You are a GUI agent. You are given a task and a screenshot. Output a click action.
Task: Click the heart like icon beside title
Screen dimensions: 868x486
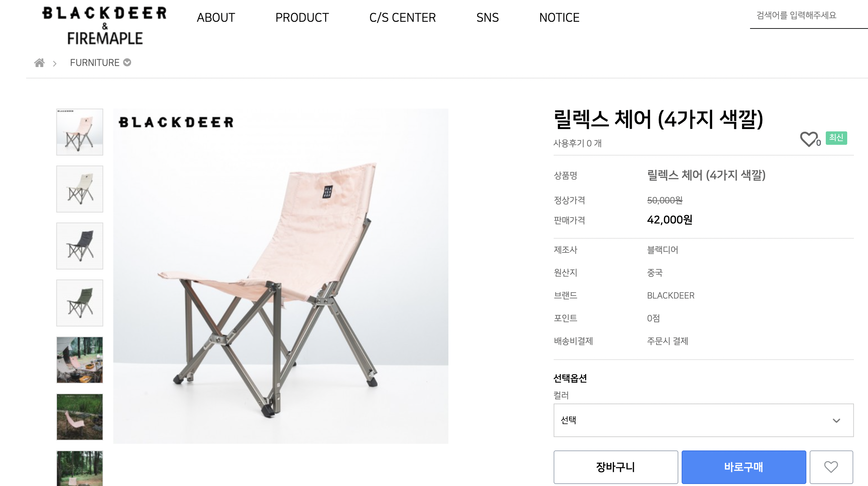[808, 139]
